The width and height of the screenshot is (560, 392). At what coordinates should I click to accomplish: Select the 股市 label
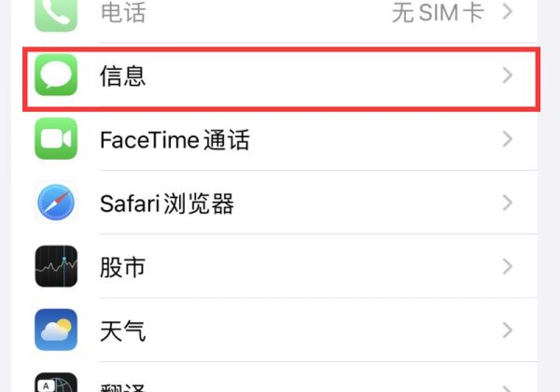click(123, 268)
